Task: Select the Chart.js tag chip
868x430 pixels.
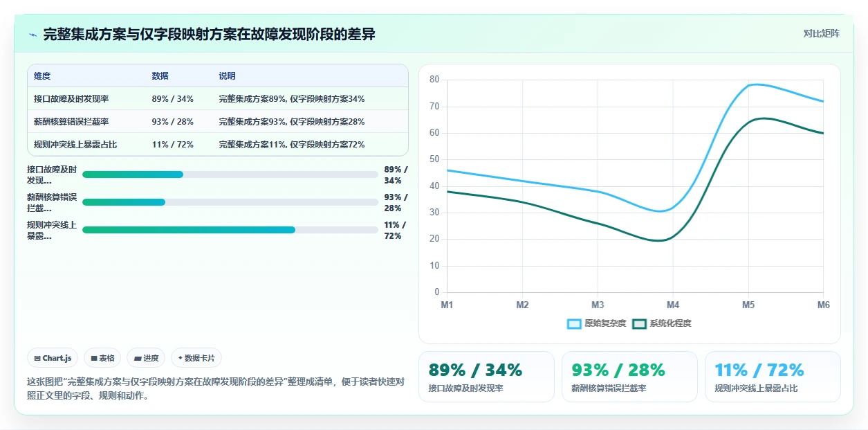Action: 53,358
